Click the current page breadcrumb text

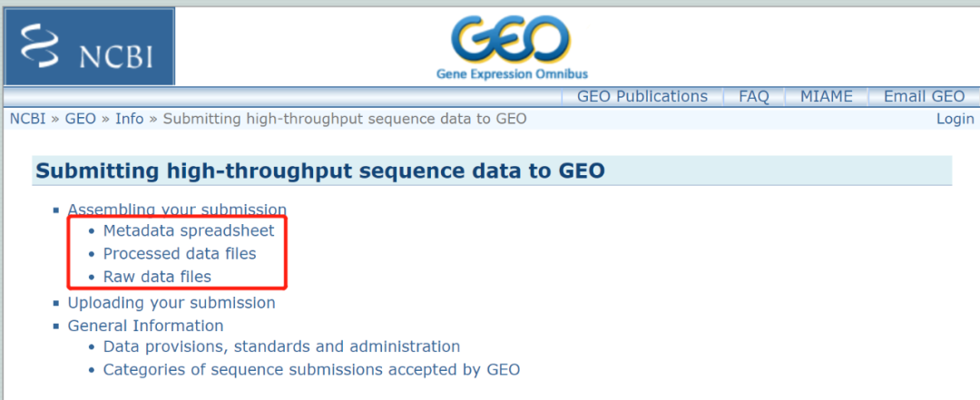click(344, 119)
